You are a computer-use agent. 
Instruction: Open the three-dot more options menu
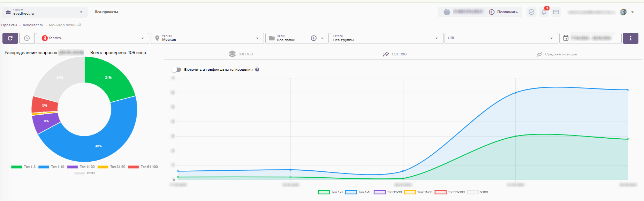630,38
